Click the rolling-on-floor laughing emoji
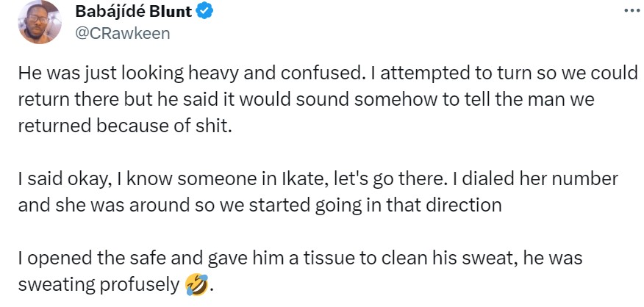The image size is (644, 307). click(193, 283)
